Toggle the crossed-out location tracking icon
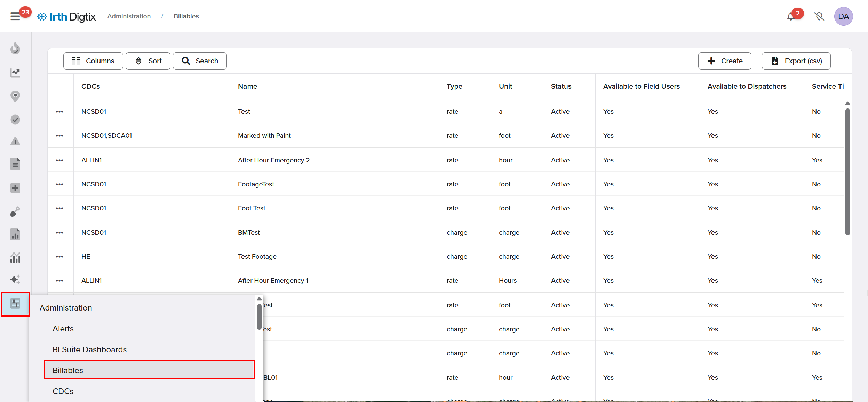 pos(819,16)
